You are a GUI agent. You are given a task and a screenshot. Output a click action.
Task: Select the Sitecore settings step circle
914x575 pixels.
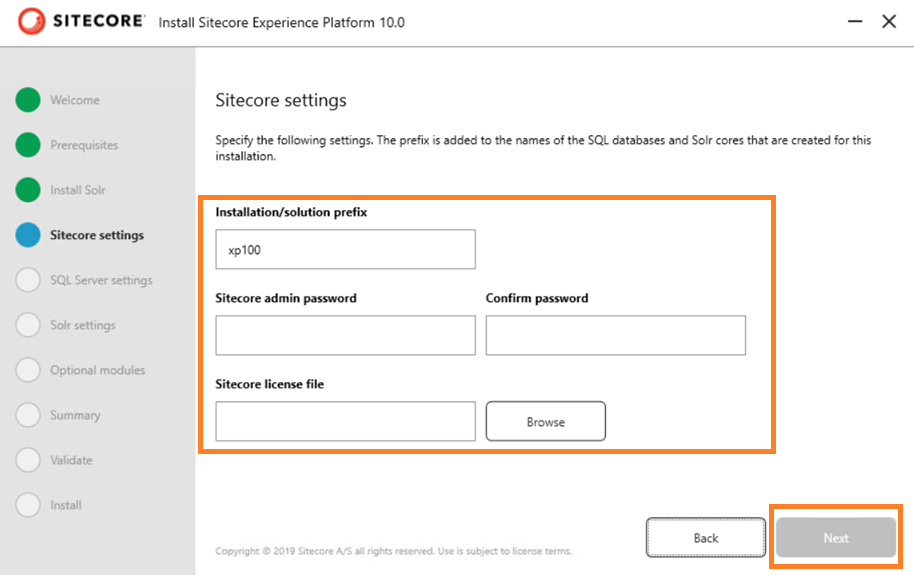[x=28, y=235]
